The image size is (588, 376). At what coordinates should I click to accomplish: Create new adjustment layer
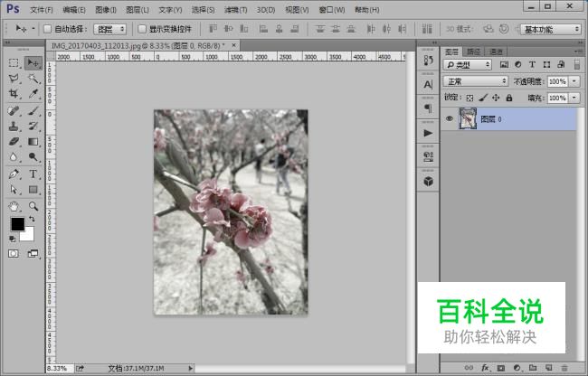point(517,368)
